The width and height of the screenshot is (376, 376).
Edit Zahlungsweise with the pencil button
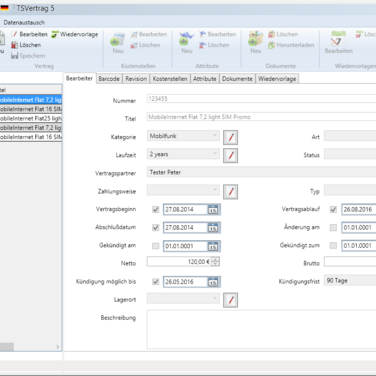(x=231, y=192)
